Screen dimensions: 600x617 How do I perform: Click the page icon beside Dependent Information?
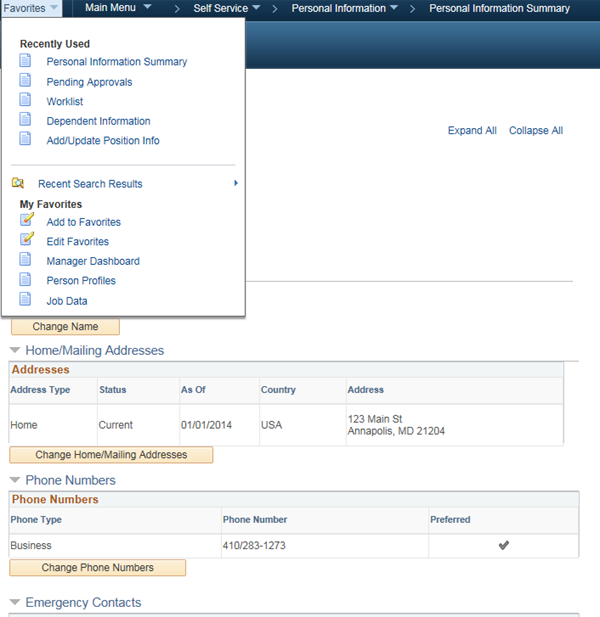click(25, 119)
